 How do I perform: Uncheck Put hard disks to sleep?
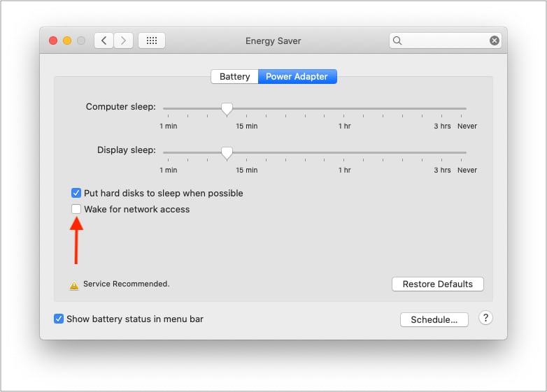[76, 193]
